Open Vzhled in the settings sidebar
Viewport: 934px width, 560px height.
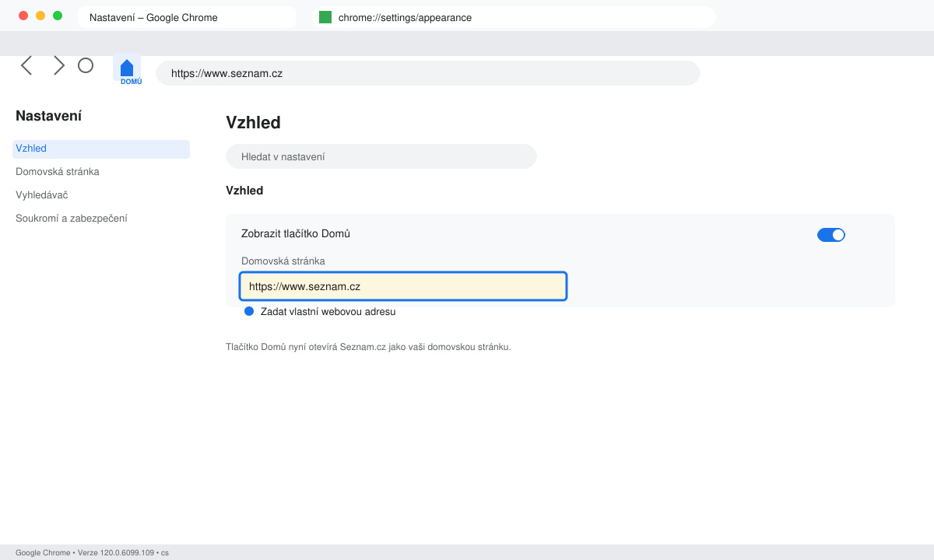101,149
